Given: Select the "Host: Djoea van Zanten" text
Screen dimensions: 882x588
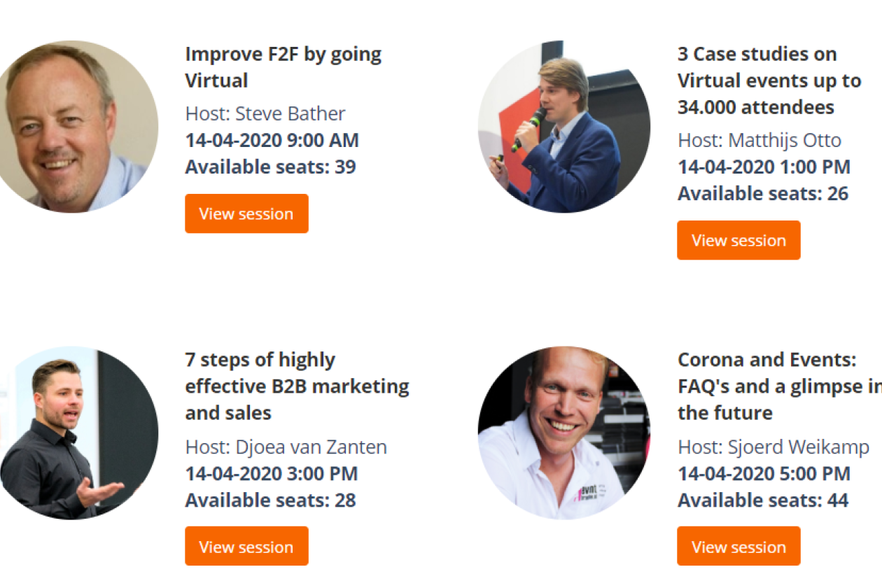Looking at the screenshot, I should pyautogui.click(x=286, y=447).
